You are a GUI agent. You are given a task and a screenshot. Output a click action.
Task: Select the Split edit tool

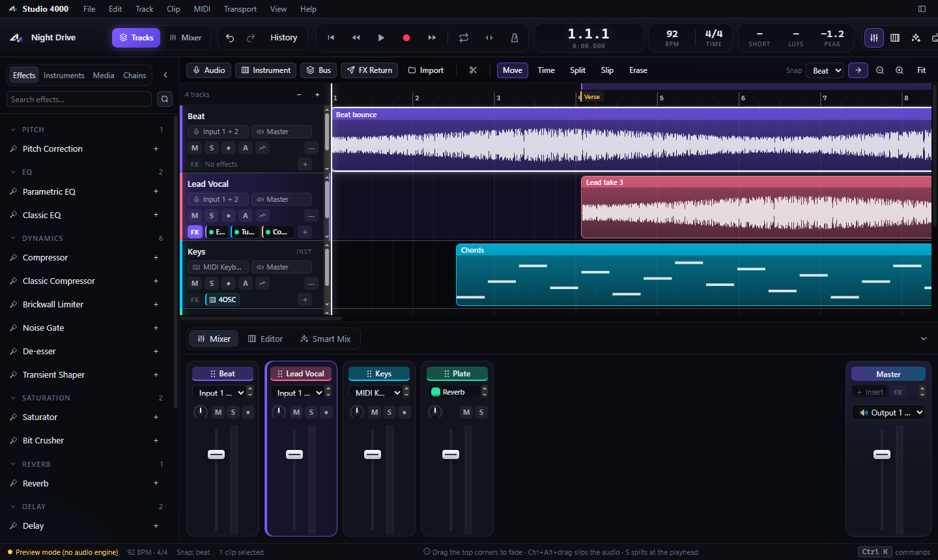578,70
